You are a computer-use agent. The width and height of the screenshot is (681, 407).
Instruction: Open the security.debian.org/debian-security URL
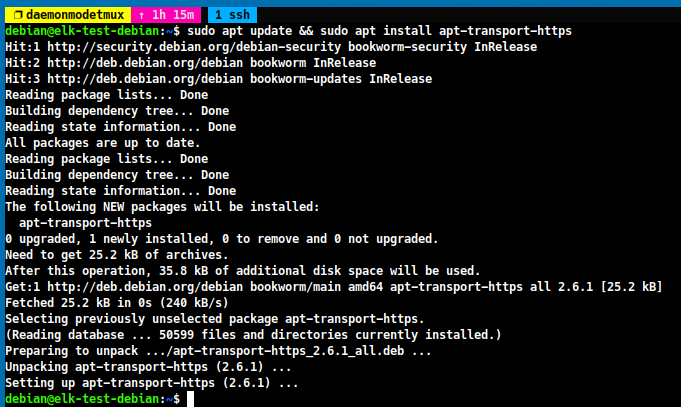(194, 47)
